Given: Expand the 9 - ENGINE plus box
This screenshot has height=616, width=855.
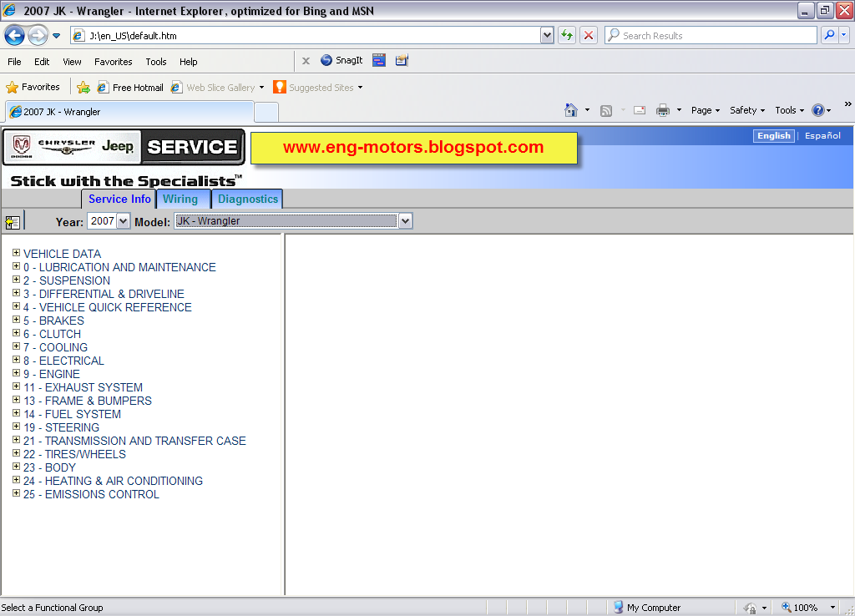Looking at the screenshot, I should (x=17, y=373).
